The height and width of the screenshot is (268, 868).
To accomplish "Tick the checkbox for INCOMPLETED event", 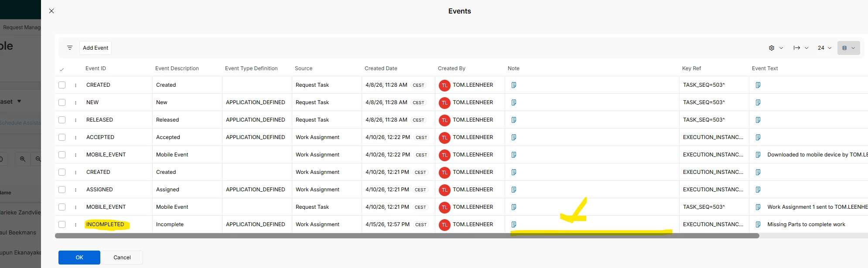I will coord(62,224).
